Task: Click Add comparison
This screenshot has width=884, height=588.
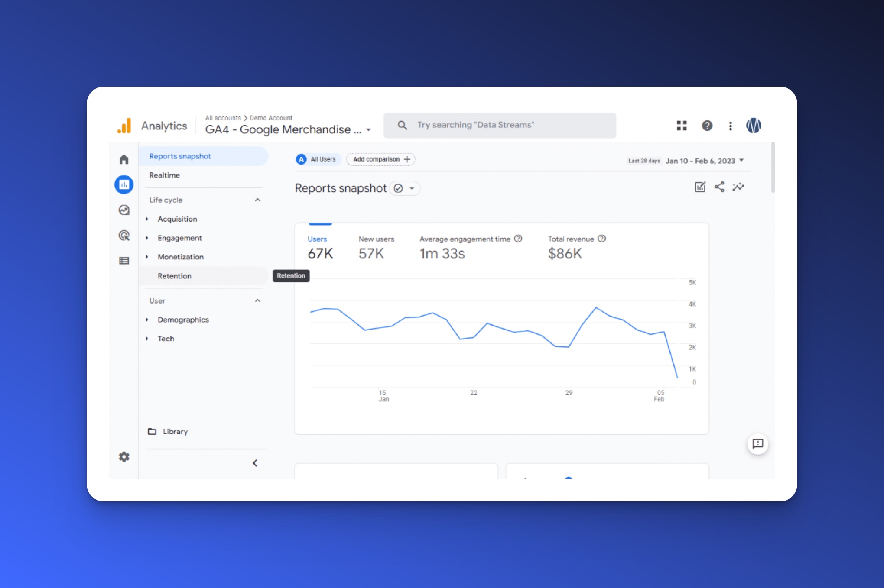Action: pos(380,159)
